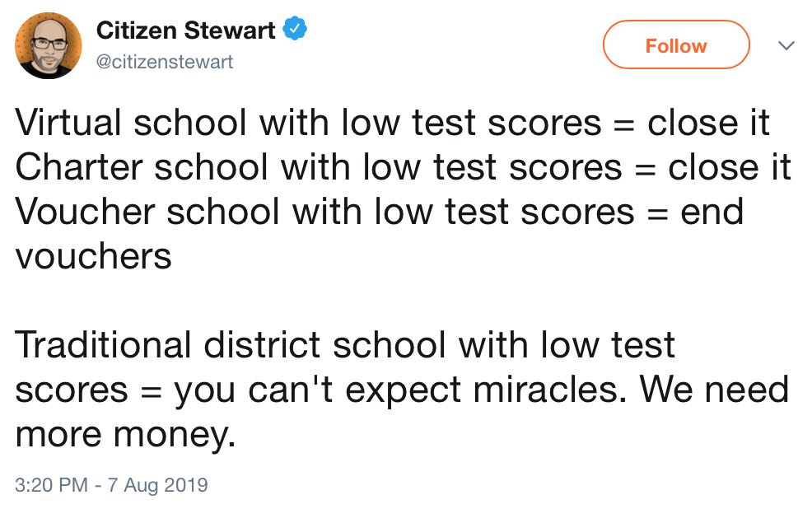The width and height of the screenshot is (812, 509).
Task: Click the 7 Aug 2019 date text
Action: [157, 485]
